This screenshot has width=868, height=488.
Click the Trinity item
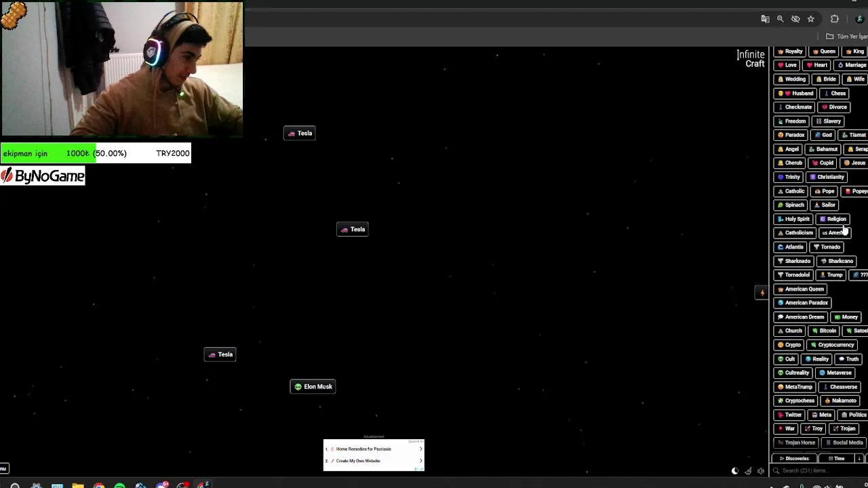[789, 177]
